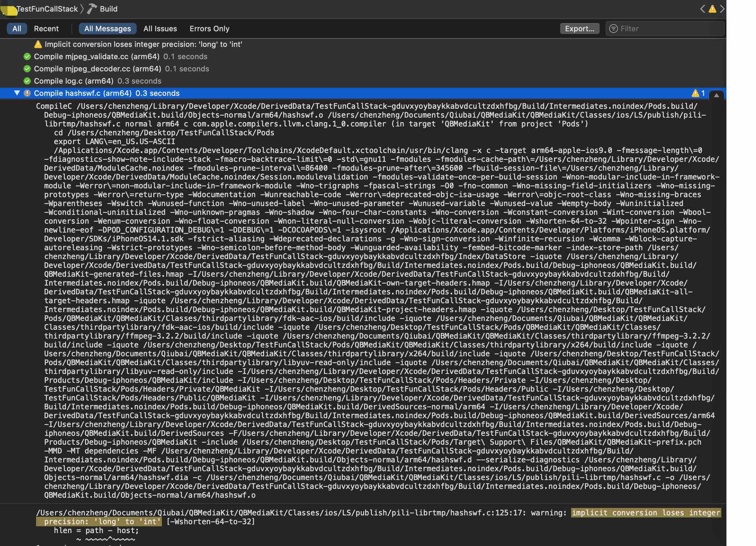Show All Messages in the build log
The width and height of the screenshot is (756, 546).
107,29
